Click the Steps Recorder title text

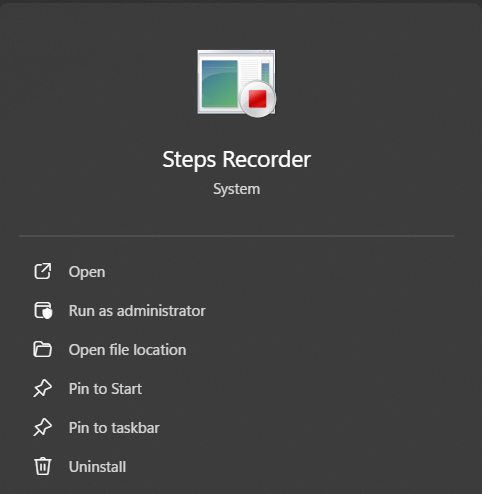(x=236, y=159)
